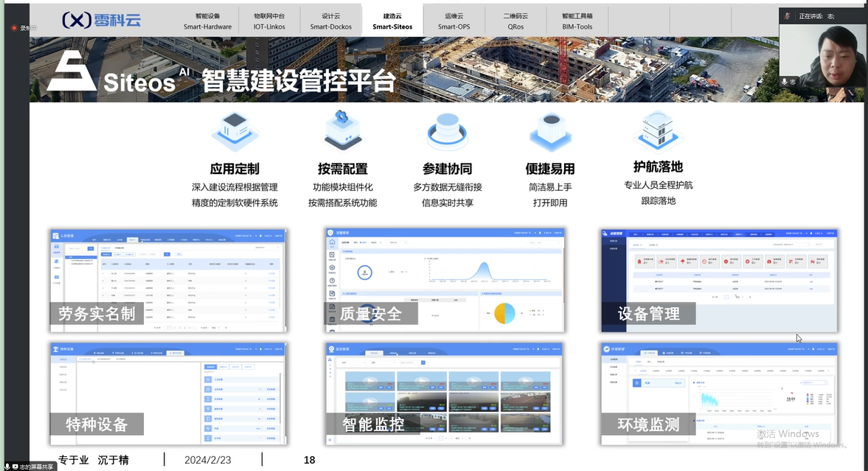Viewport: 868px width, 471px height.
Task: Click the 专于业 沉于精 footer slogan
Action: tap(94, 460)
